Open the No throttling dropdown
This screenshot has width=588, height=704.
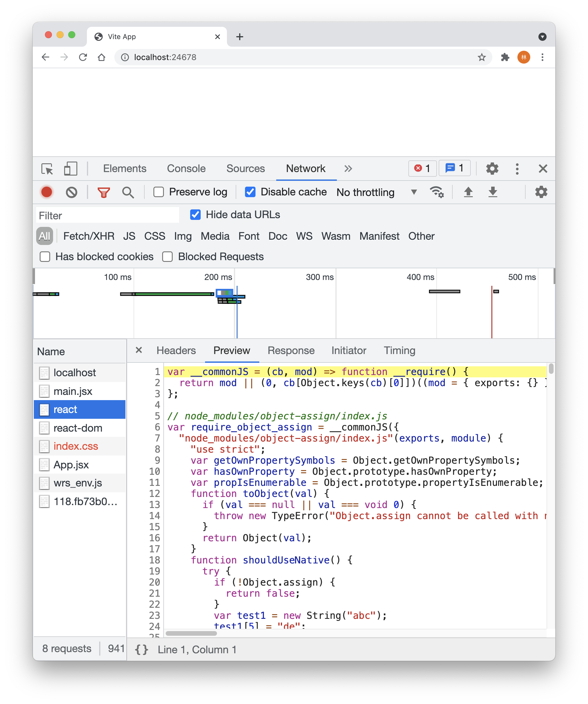[377, 192]
